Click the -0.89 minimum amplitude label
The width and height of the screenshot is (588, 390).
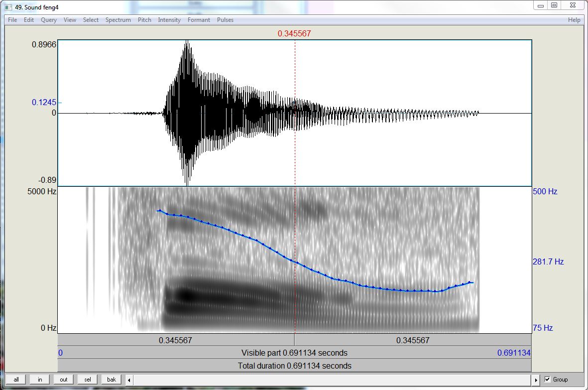point(47,180)
